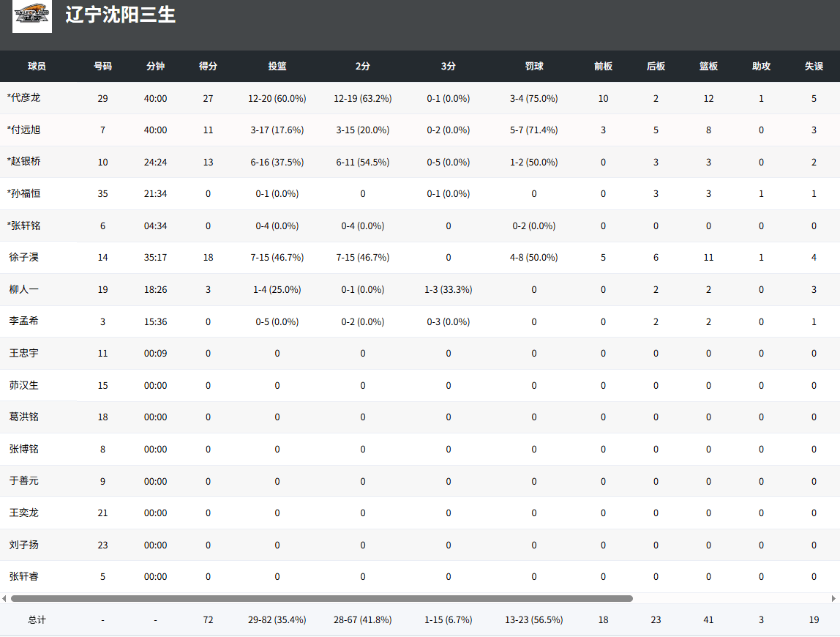The image size is (840, 637).
Task: Select player name *孙福恒
Action: [x=23, y=193]
